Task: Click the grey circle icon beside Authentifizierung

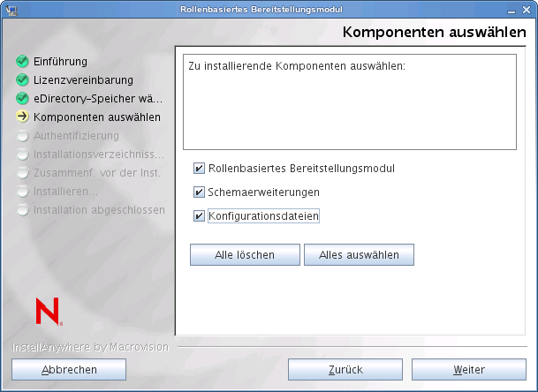Action: tap(22, 135)
